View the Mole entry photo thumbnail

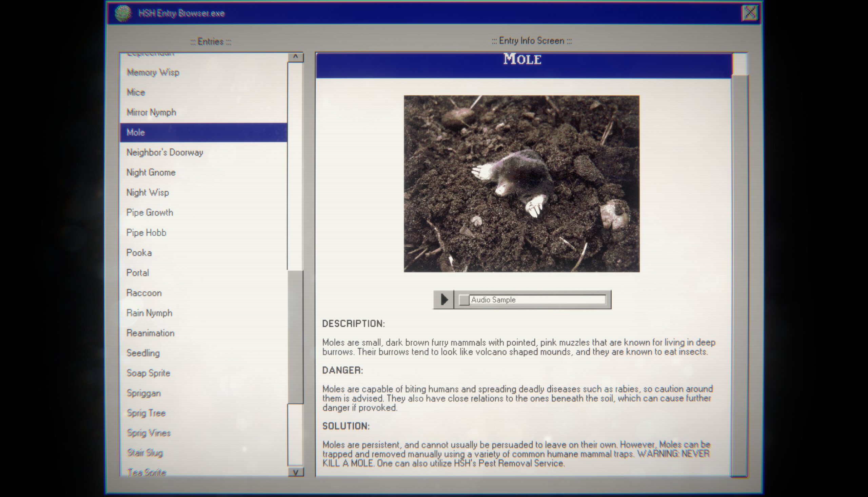pos(521,183)
